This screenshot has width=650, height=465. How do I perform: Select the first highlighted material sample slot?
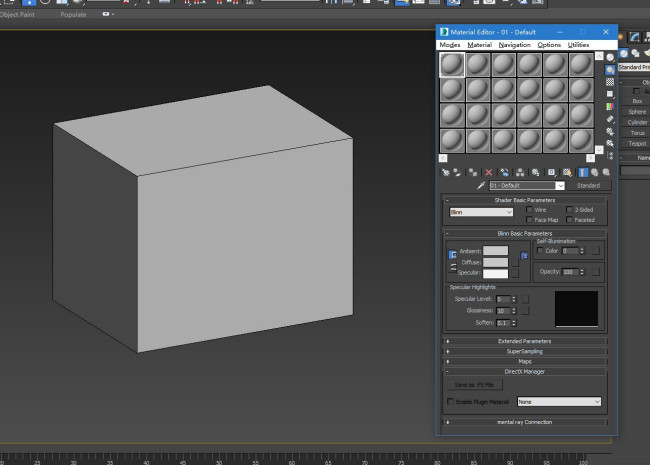[452, 65]
